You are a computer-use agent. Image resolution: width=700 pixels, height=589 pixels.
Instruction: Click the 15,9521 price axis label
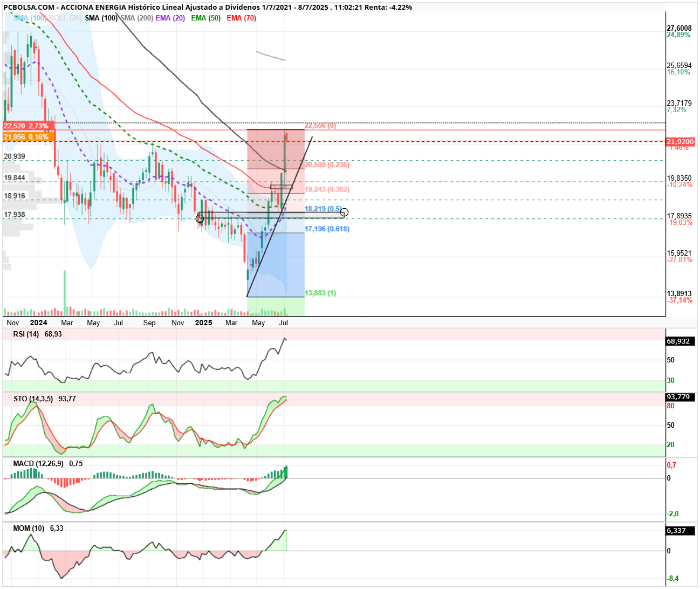pyautogui.click(x=679, y=253)
